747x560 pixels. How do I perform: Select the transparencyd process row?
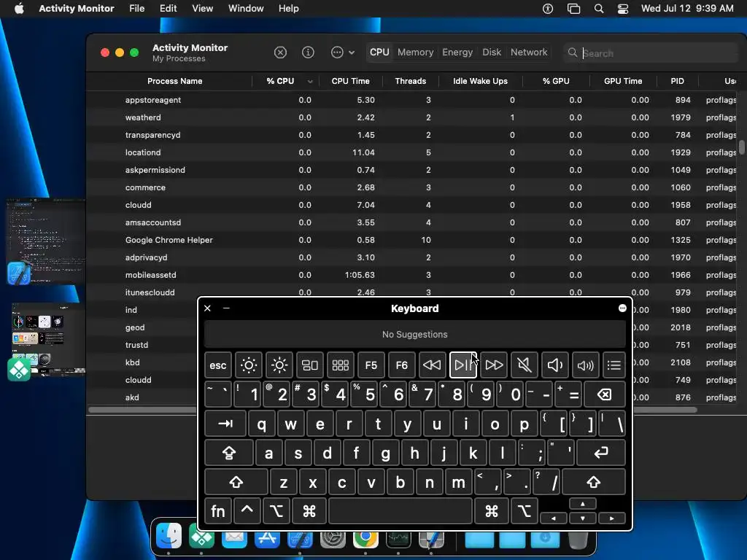pyautogui.click(x=412, y=135)
